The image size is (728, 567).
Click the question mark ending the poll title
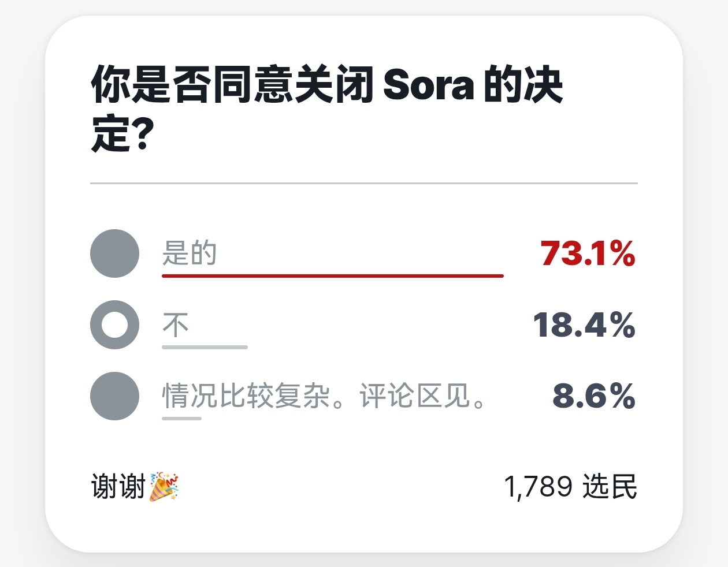[x=142, y=135]
